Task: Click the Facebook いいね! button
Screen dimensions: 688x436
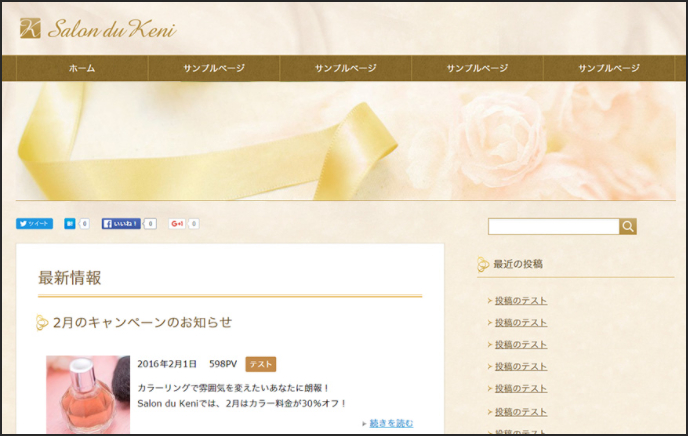Action: pyautogui.click(x=121, y=224)
